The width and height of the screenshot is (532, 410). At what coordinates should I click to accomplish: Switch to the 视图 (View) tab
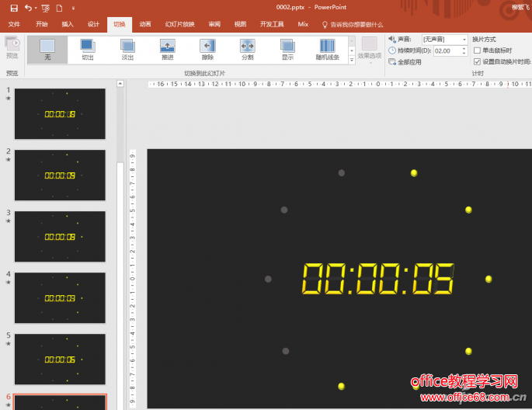coord(240,24)
